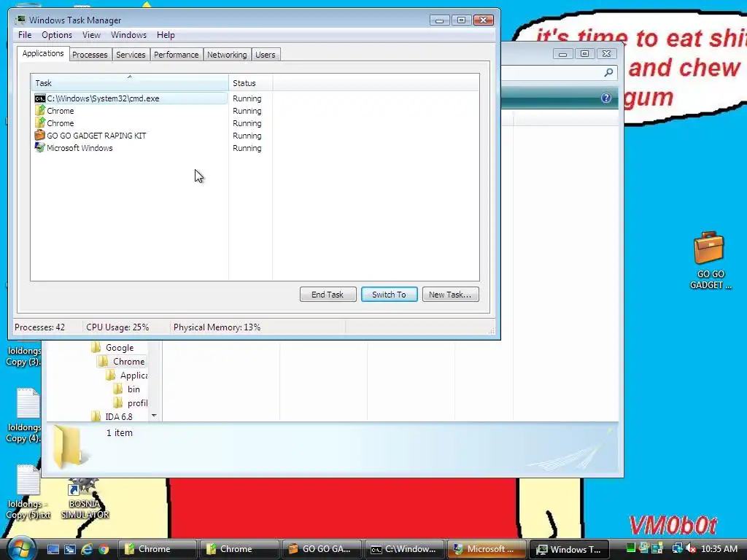Select the cmd.exe task row
The height and width of the screenshot is (560, 747).
click(130, 98)
